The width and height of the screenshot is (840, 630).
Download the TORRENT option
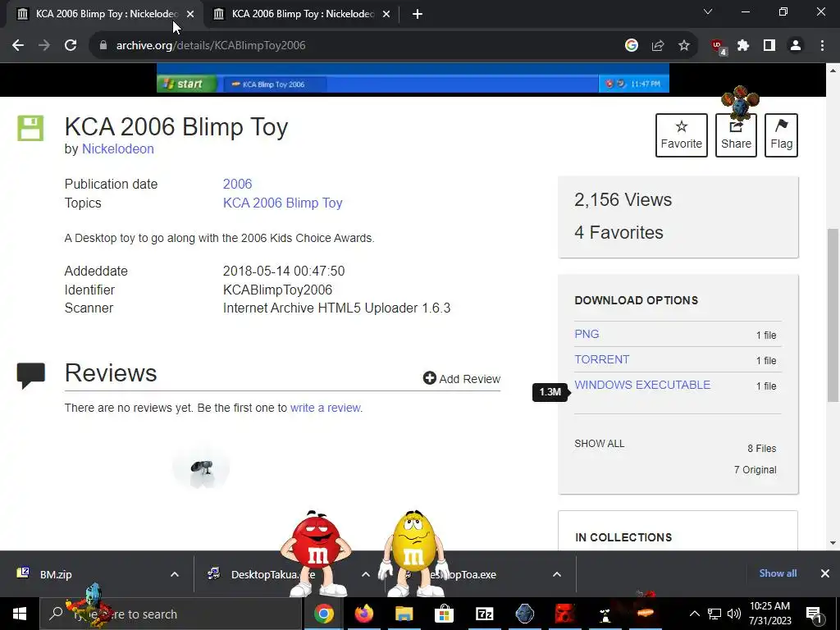601,359
